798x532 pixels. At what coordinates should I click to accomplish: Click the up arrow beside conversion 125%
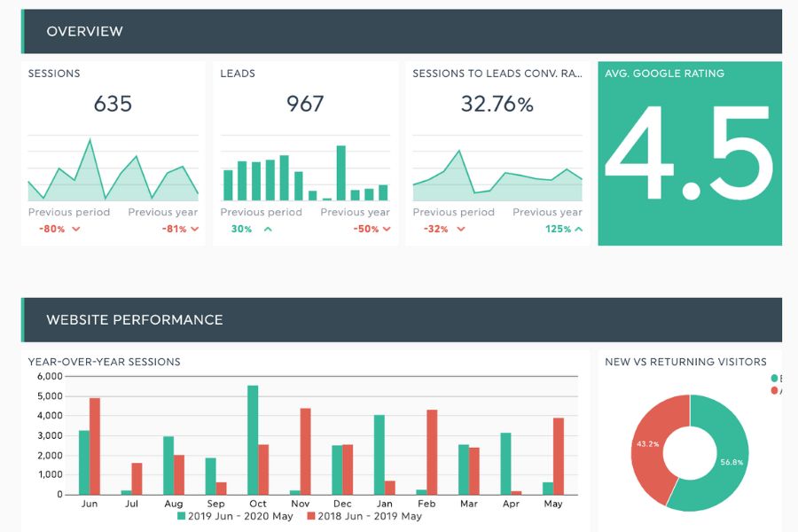[579, 229]
